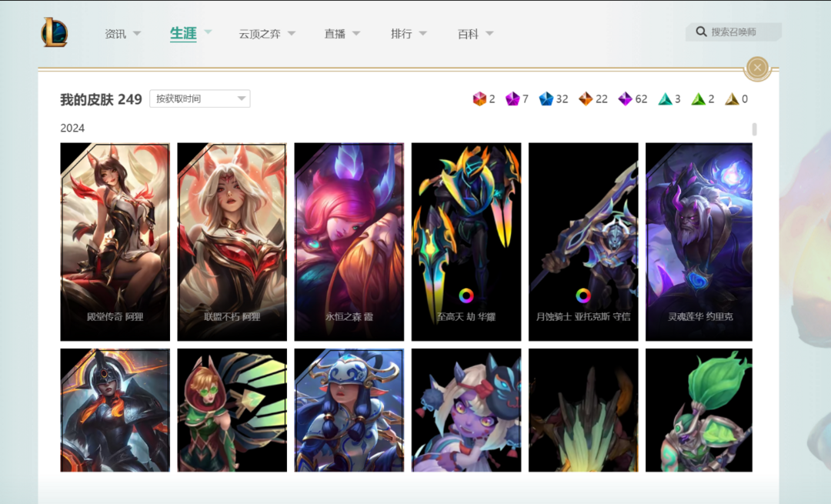Click the search magnifier icon
Viewport: 831px width, 504px height.
click(701, 32)
